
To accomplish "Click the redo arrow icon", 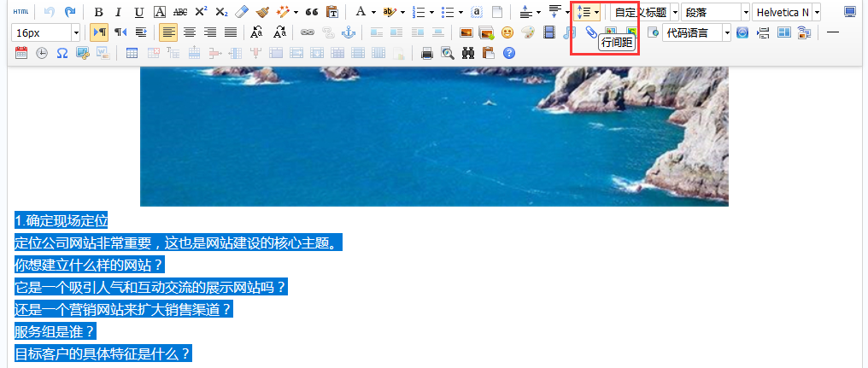I will coord(70,12).
